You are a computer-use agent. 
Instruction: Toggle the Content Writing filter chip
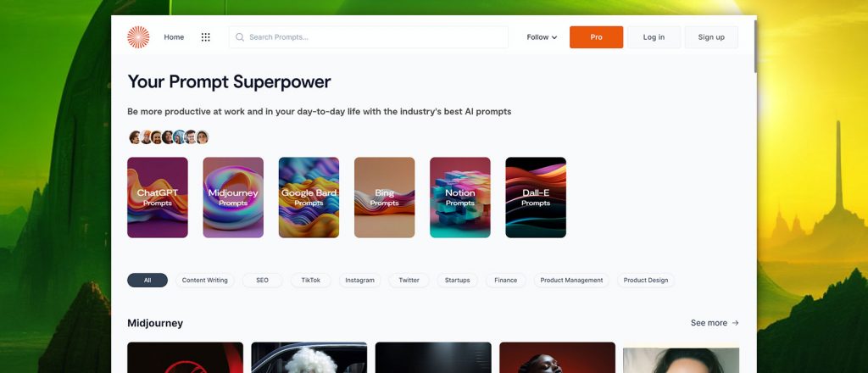pyautogui.click(x=205, y=280)
